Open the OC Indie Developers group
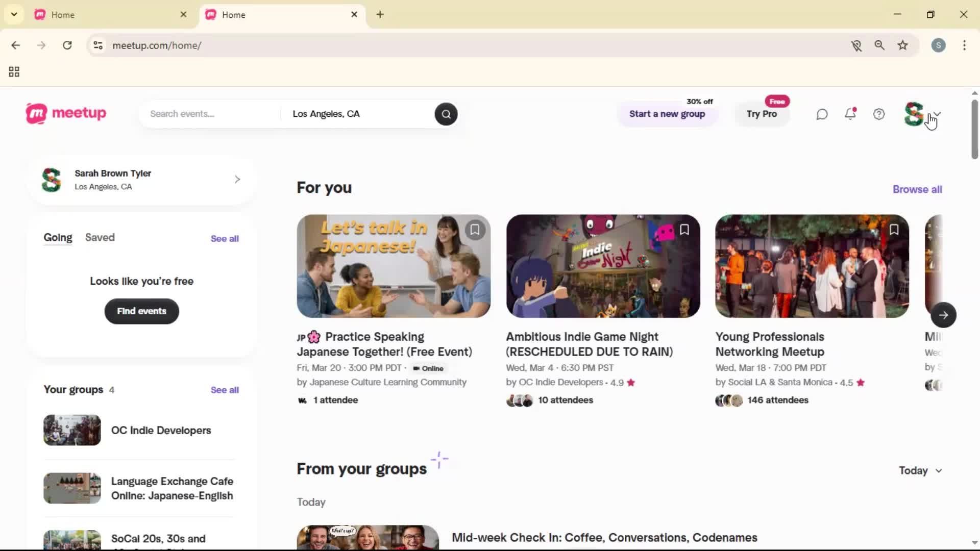Viewport: 980px width, 551px height. 161,430
